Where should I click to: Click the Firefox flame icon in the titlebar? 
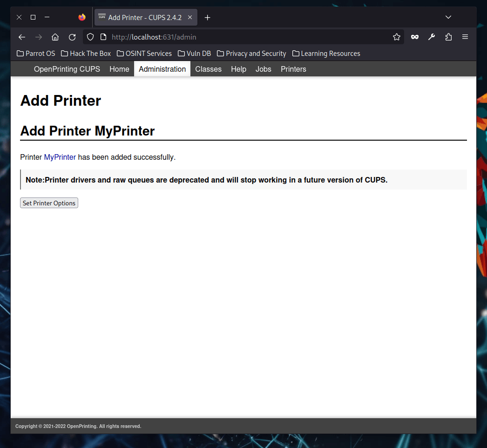tap(81, 17)
